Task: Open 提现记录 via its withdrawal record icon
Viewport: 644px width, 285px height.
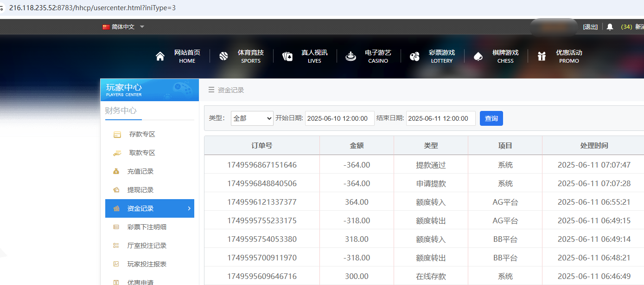Action: [117, 190]
